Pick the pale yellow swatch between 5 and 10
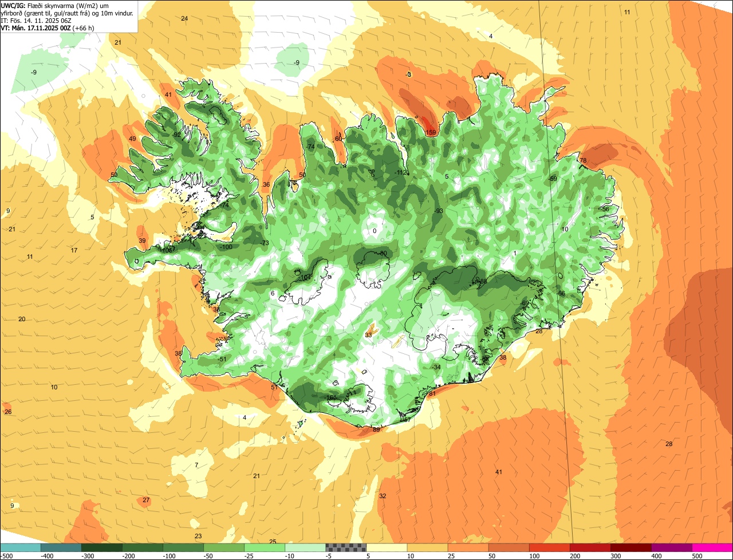 tap(387, 547)
